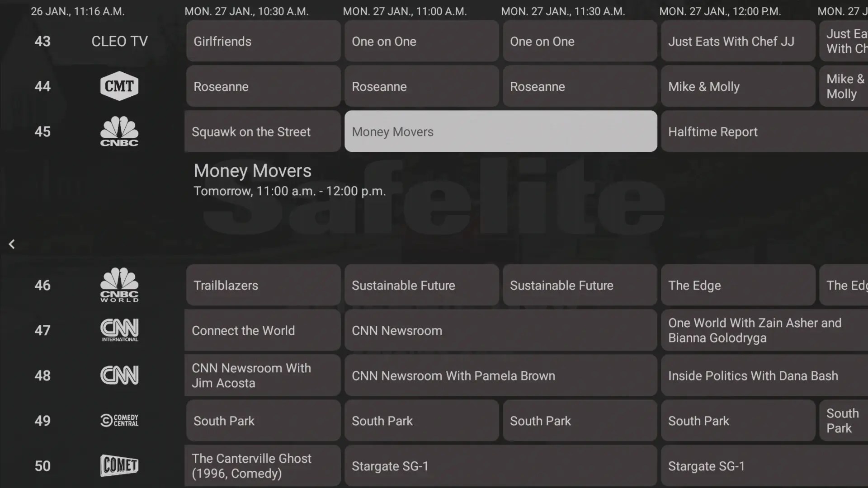The height and width of the screenshot is (488, 868).
Task: Open Roseanne at 11:30 A.M. on CMT
Action: click(x=580, y=86)
